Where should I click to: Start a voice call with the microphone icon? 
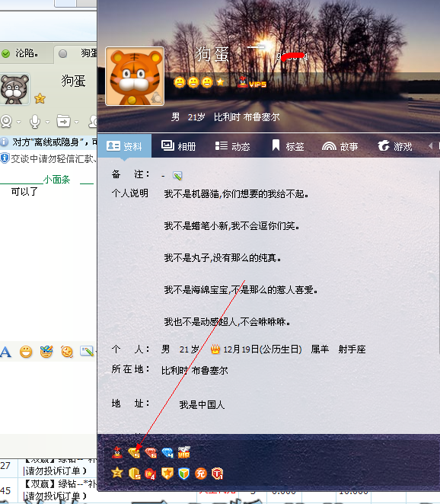click(x=35, y=122)
